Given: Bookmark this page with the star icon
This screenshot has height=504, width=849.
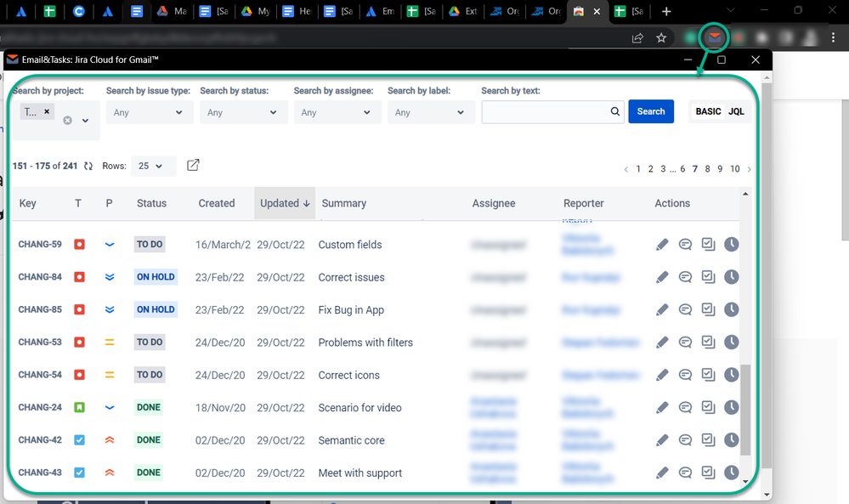Looking at the screenshot, I should pyautogui.click(x=661, y=38).
